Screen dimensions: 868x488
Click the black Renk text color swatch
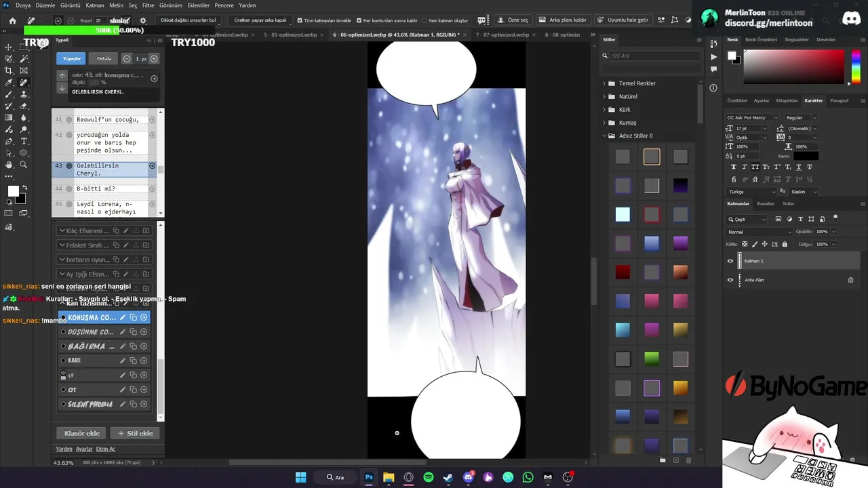click(x=806, y=156)
